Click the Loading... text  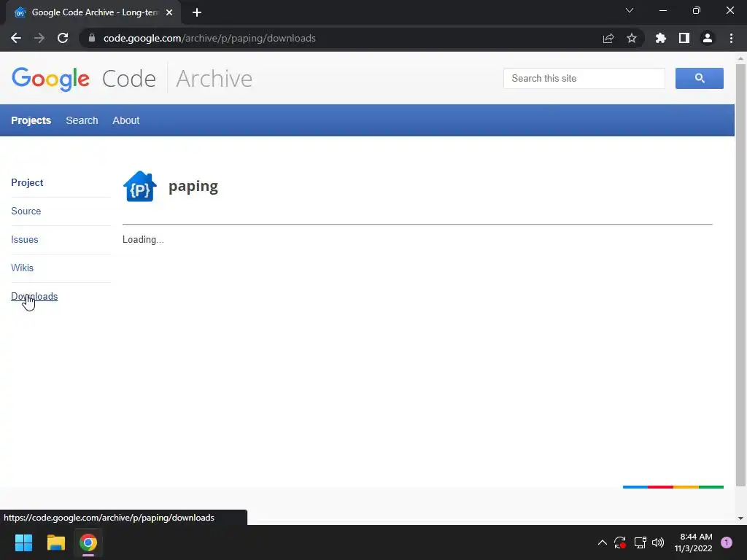pyautogui.click(x=143, y=239)
